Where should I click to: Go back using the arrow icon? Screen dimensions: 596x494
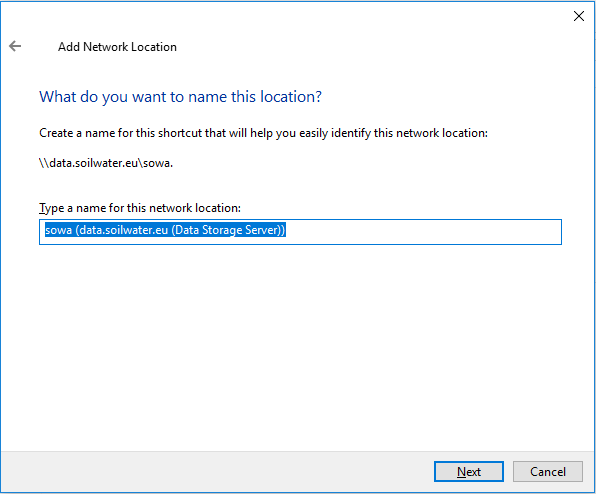click(15, 46)
